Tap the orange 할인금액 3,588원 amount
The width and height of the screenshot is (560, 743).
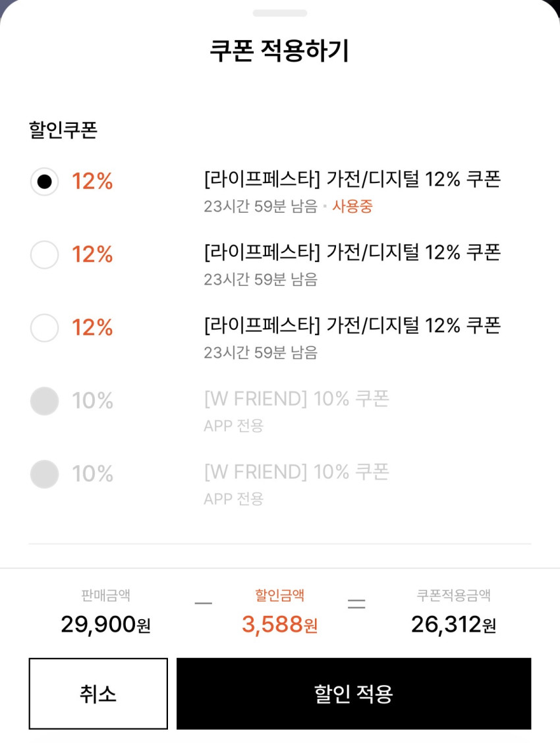coord(279,624)
